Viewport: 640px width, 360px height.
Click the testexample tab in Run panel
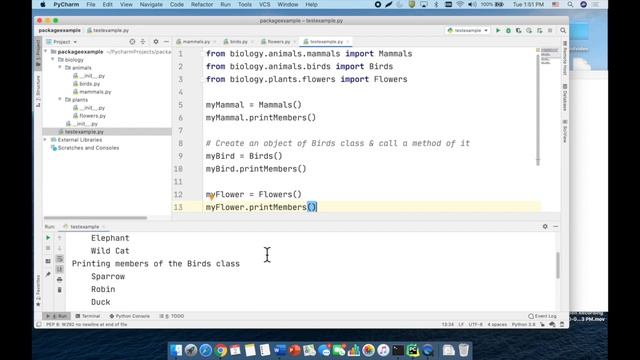[85, 227]
